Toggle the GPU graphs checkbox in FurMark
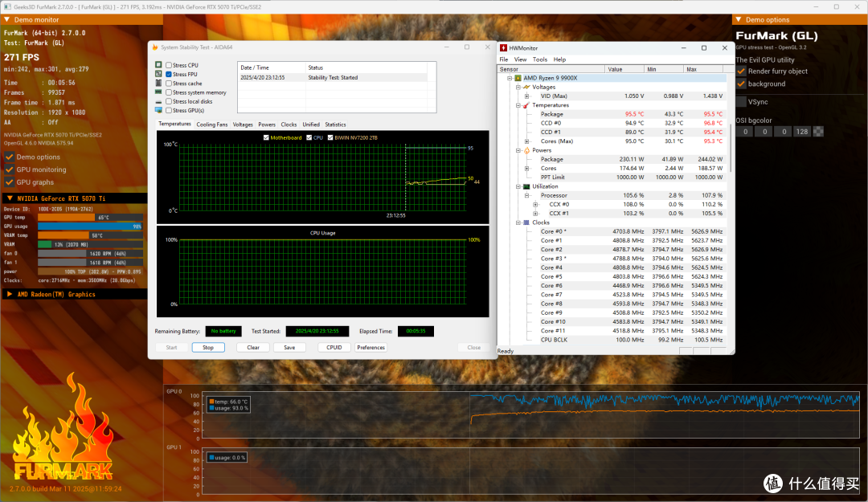The width and height of the screenshot is (868, 502). pyautogui.click(x=10, y=182)
